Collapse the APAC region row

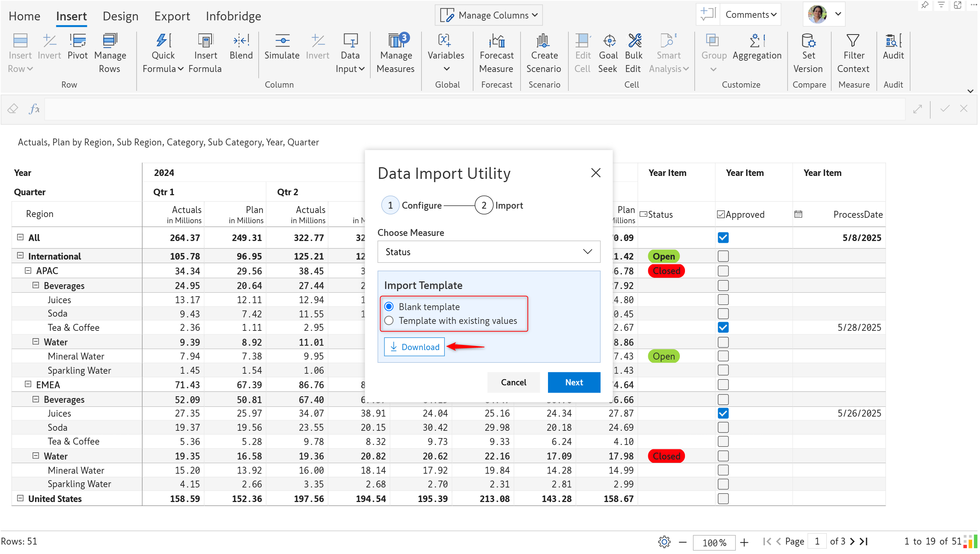pyautogui.click(x=28, y=270)
